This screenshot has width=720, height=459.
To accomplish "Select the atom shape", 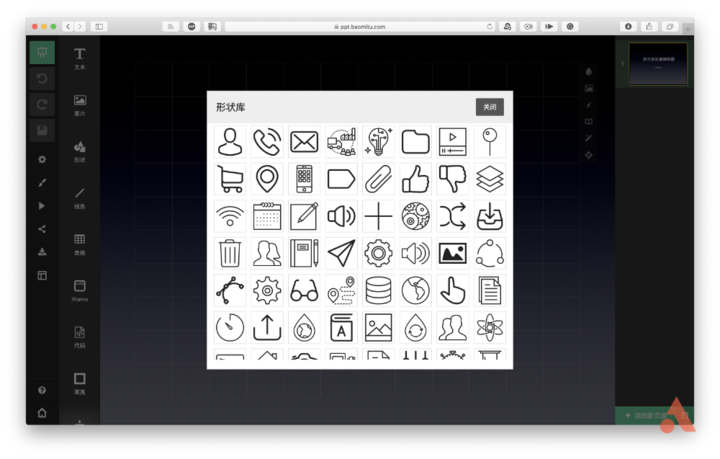I will pyautogui.click(x=489, y=328).
